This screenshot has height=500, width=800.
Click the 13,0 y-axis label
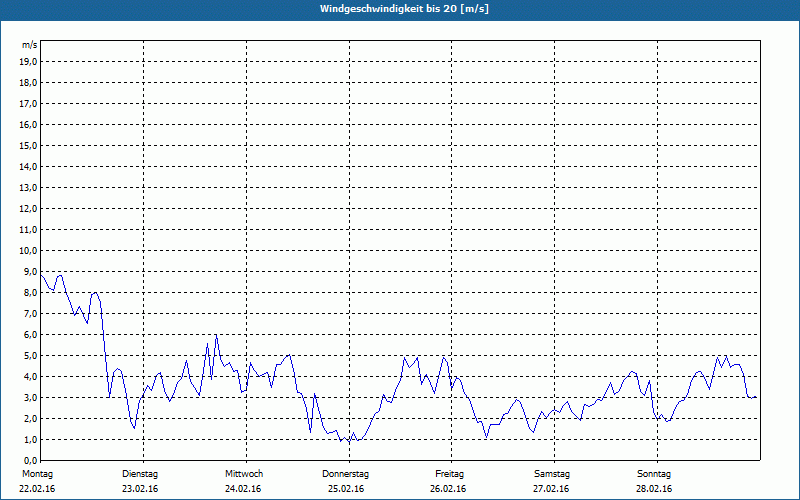tap(28, 188)
